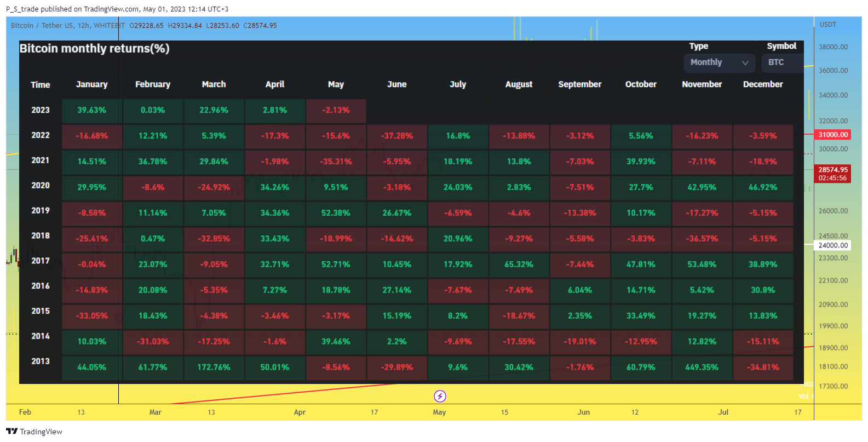Click the 46.92% cell for December 2020

click(763, 187)
